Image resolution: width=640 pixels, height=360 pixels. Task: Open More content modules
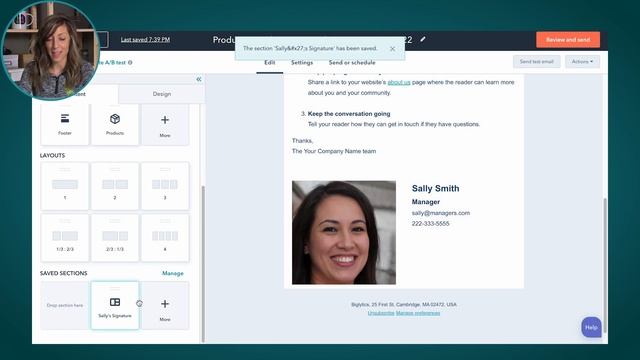tap(165, 124)
